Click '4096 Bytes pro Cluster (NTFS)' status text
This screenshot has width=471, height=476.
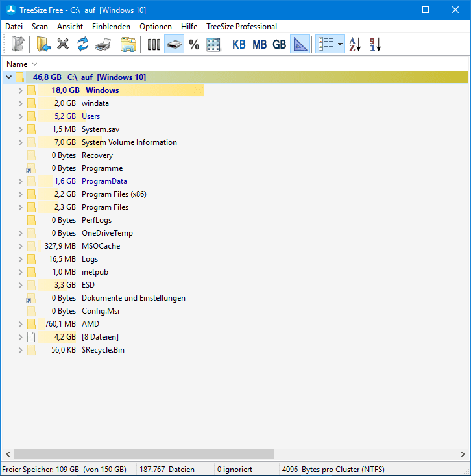tap(333, 470)
